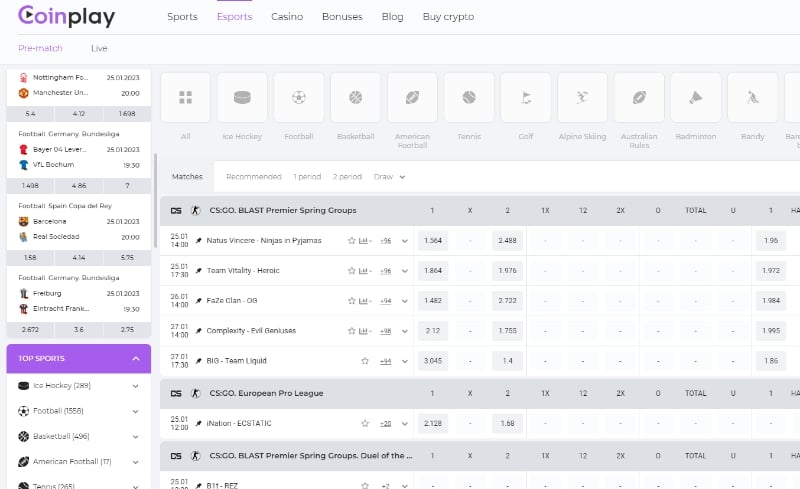Image resolution: width=800 pixels, height=489 pixels.
Task: Open the Coinplay logo home link
Action: click(x=66, y=16)
